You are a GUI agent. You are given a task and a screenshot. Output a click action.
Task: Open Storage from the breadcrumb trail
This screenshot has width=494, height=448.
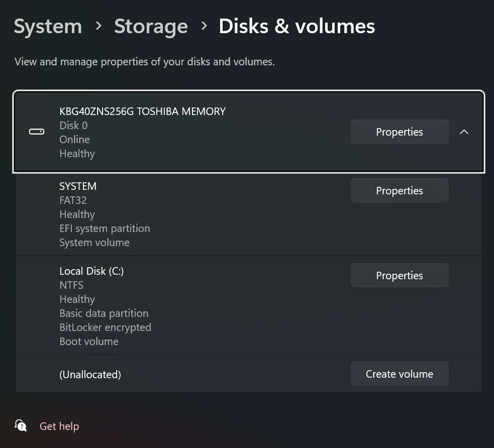(151, 26)
